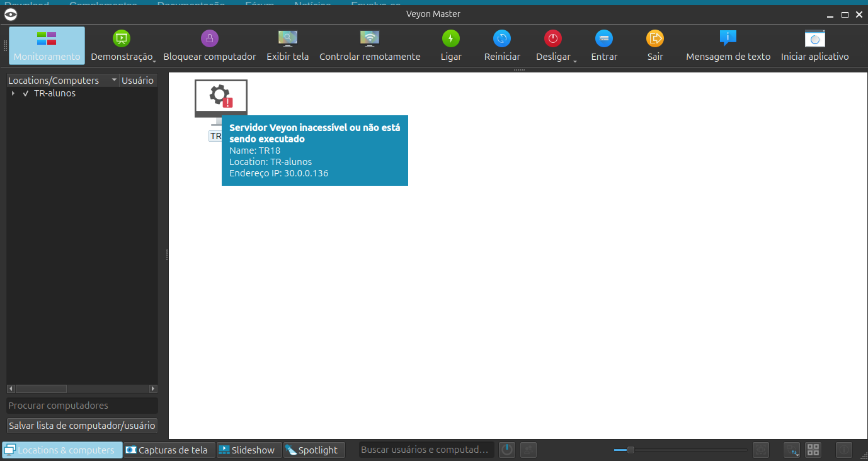Expand the TR-alunos tree node
The height and width of the screenshot is (461, 868).
point(13,93)
